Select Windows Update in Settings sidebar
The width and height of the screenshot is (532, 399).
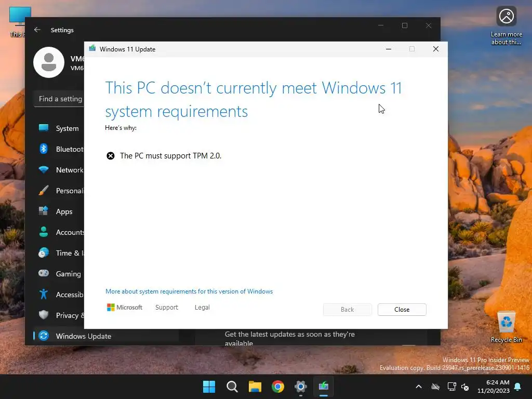pos(106,336)
